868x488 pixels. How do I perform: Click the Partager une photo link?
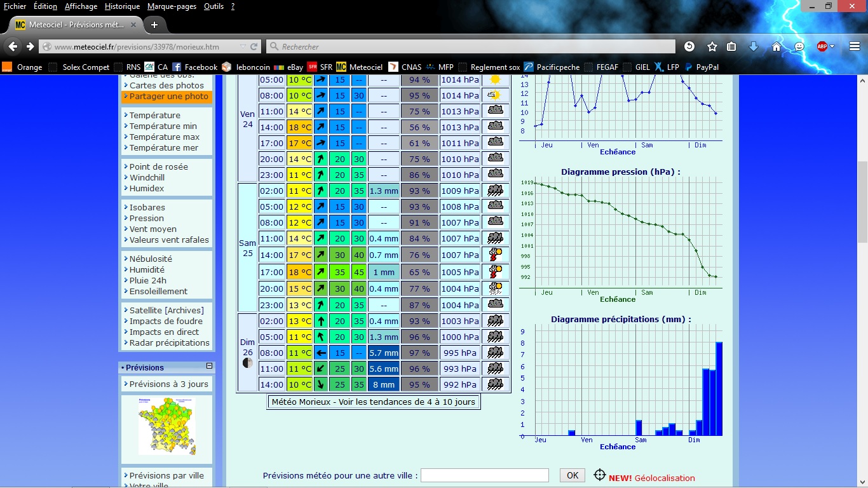pyautogui.click(x=168, y=97)
